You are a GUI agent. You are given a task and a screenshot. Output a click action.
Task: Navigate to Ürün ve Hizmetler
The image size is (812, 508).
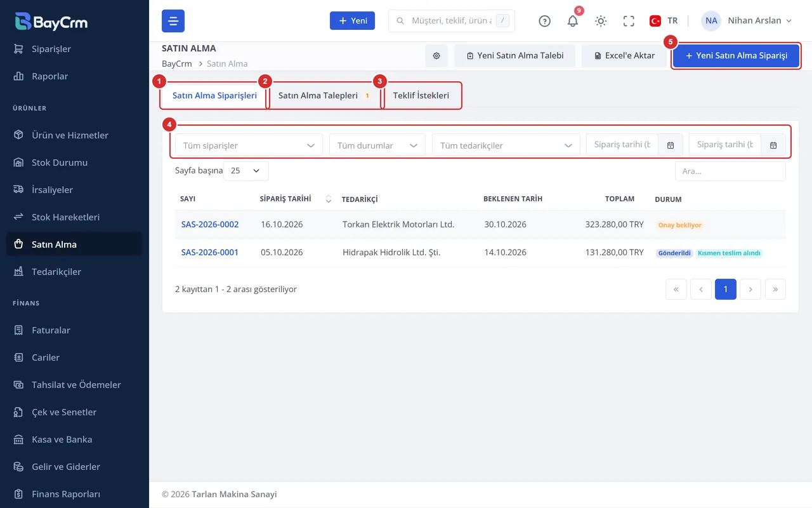tap(74, 135)
